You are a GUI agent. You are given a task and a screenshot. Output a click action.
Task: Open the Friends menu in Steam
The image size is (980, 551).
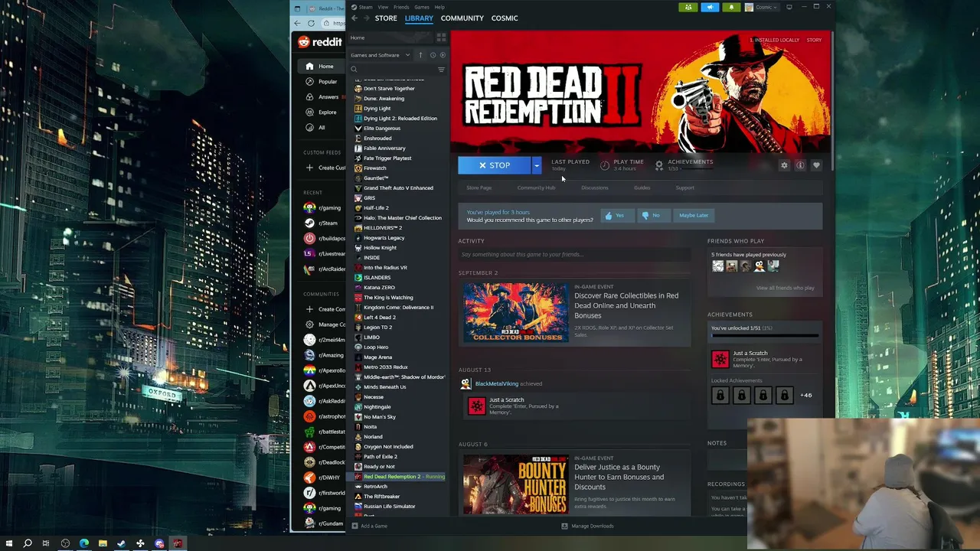(x=401, y=7)
